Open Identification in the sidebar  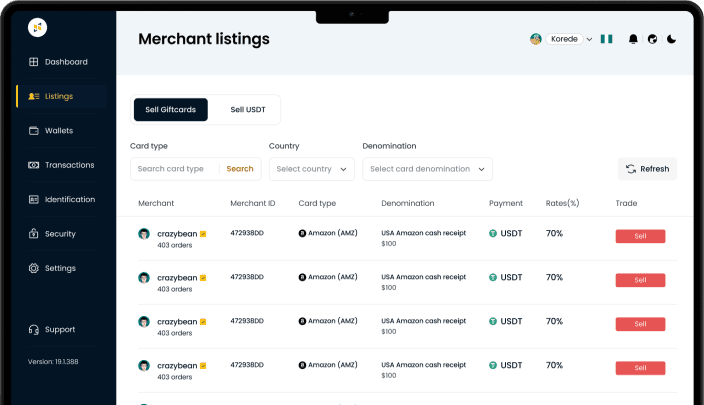click(69, 199)
